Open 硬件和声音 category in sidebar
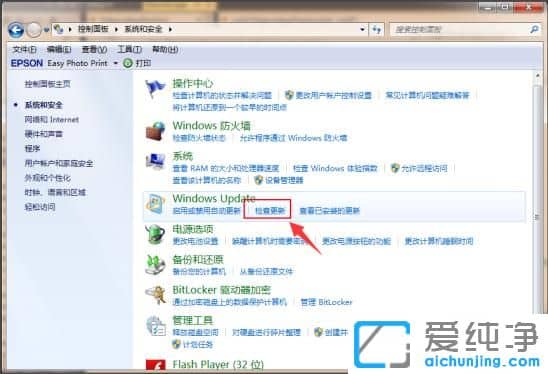Image resolution: width=548 pixels, height=374 pixels. pyautogui.click(x=43, y=134)
